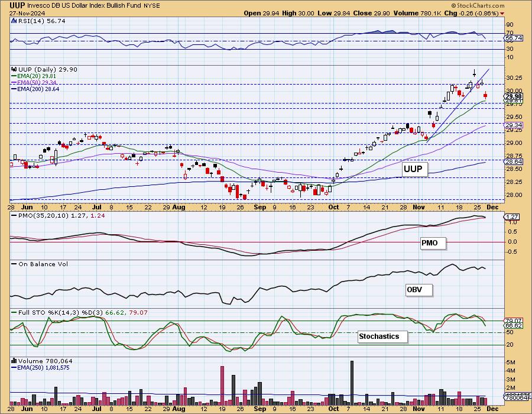
Task: Click the EMA(20) 29.81 legend text
Action: [37, 76]
